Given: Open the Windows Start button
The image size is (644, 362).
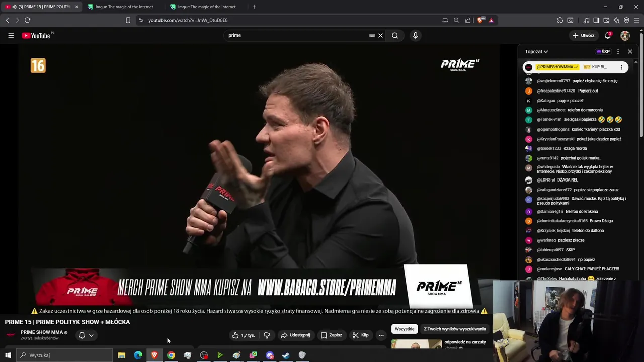Looking at the screenshot, I should [x=8, y=355].
